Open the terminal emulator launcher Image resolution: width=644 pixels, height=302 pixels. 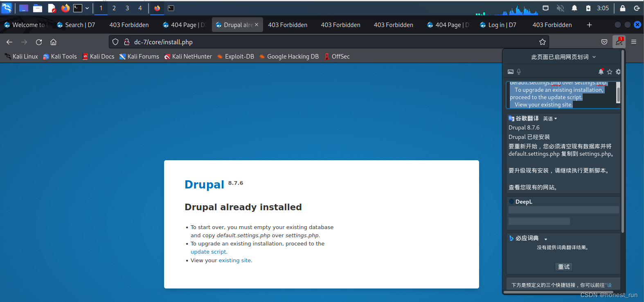click(78, 8)
